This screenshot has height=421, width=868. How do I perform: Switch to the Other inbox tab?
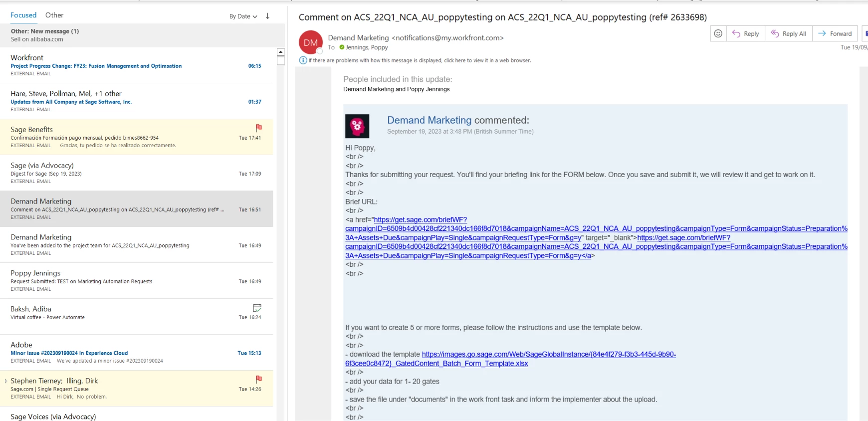(x=54, y=15)
